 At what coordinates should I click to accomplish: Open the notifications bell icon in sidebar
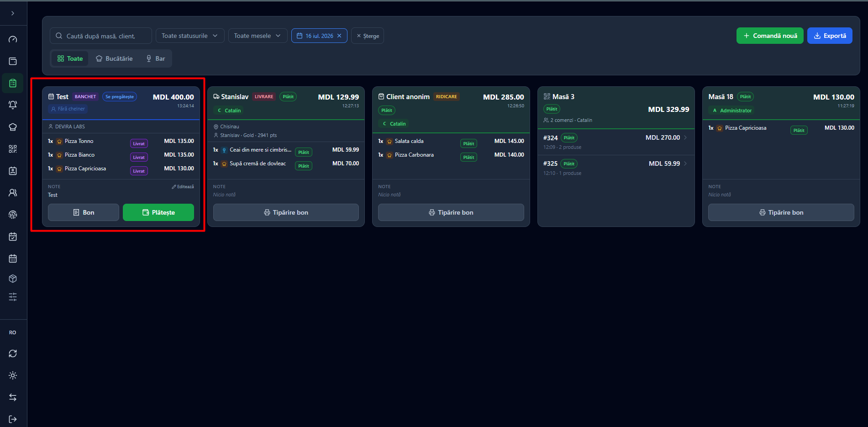13,105
